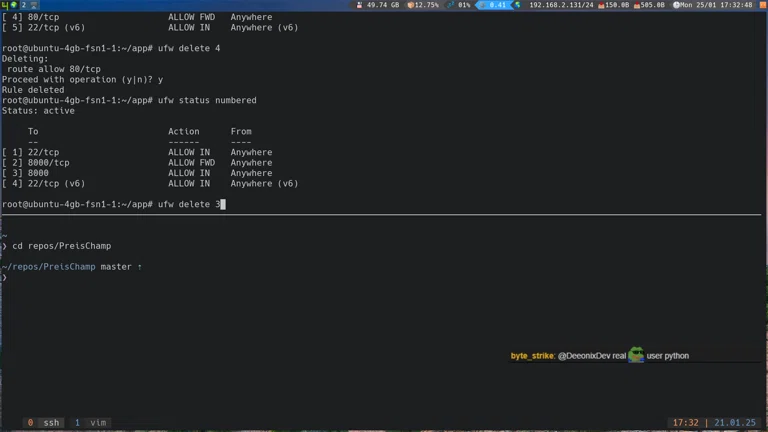Viewport: 768px width, 432px height.
Task: Click the IP address 192.168.2.131/24
Action: (560, 5)
